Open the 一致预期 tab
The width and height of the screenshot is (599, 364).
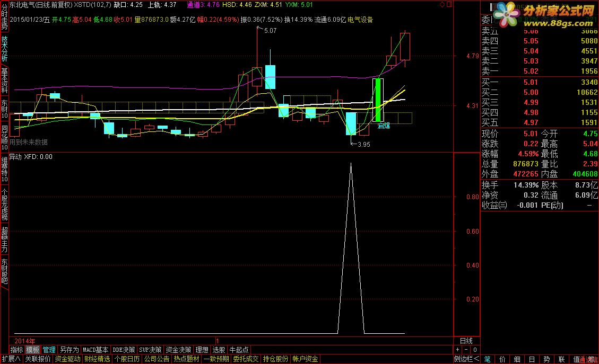tap(216, 359)
